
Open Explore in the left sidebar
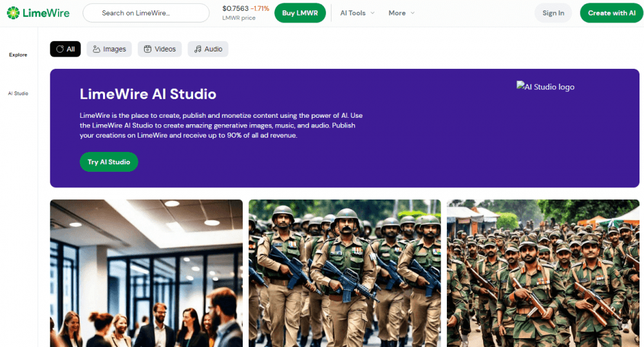(x=18, y=55)
